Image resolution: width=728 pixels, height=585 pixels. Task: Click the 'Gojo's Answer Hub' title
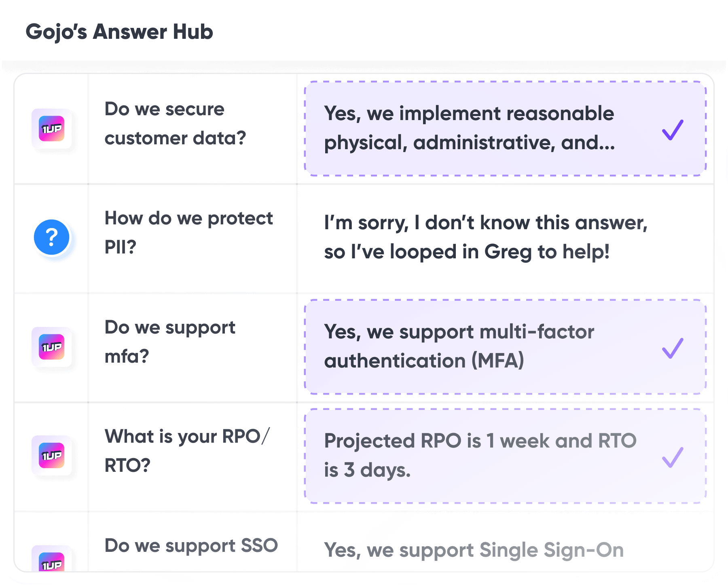(x=119, y=32)
